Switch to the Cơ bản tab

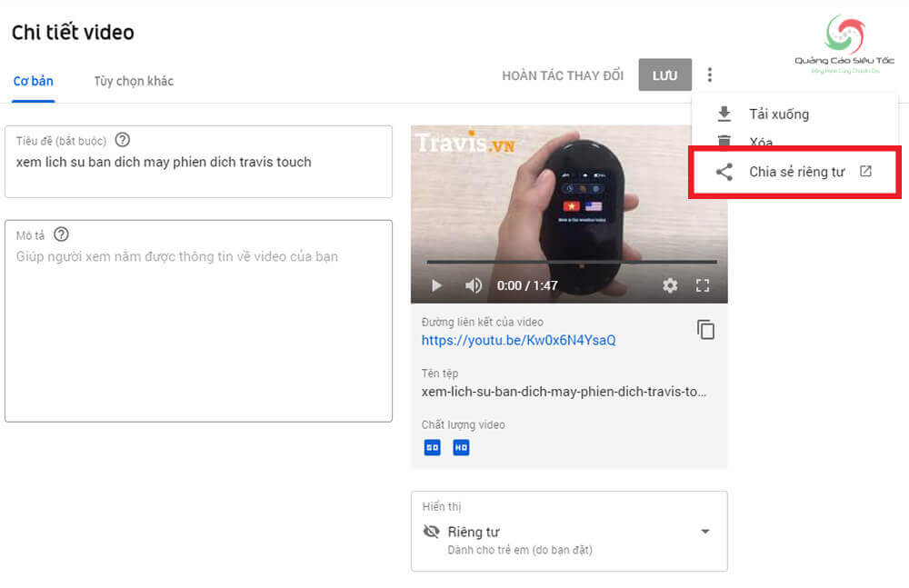coord(33,81)
